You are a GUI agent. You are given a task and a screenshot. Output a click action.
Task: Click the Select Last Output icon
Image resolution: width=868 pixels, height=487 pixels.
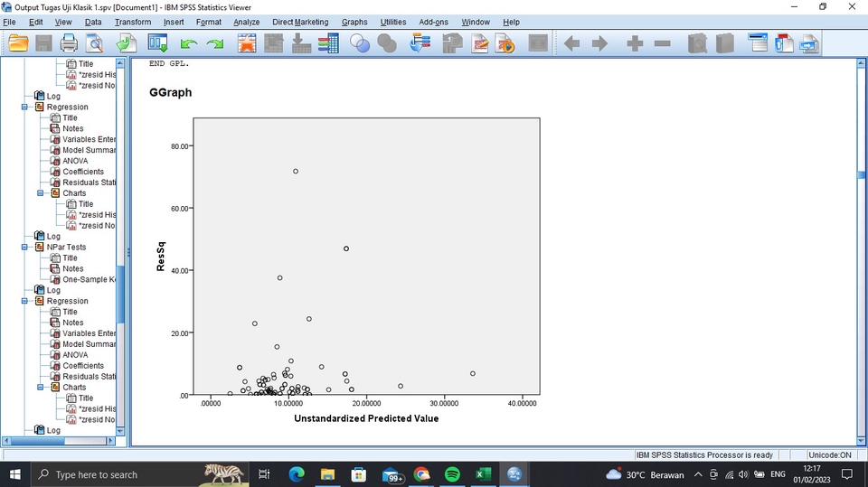click(420, 43)
